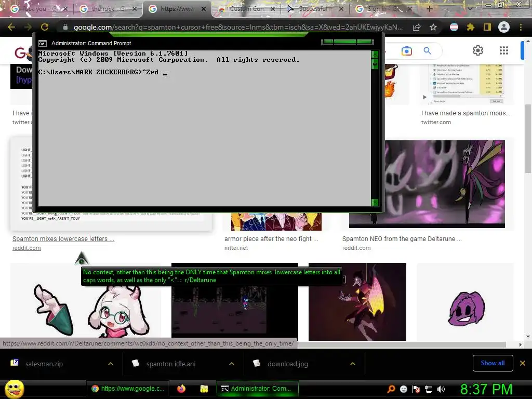
Task: Open the striped flag extension icon
Action: coord(454,27)
